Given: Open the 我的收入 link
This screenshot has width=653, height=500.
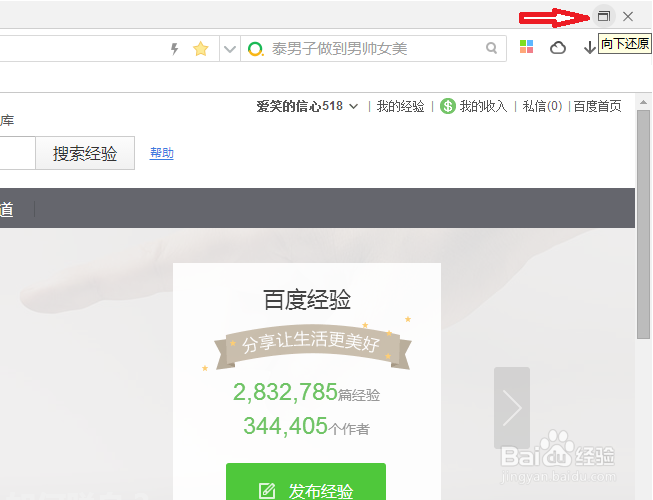Looking at the screenshot, I should coord(483,106).
